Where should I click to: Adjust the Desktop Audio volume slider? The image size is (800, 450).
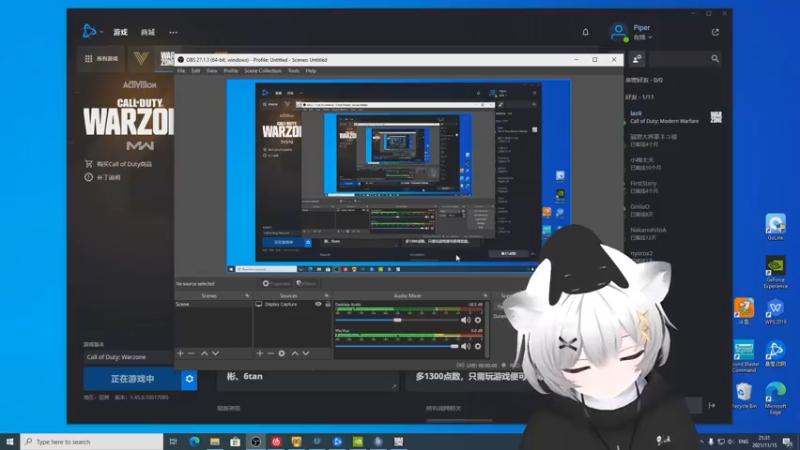click(x=397, y=320)
